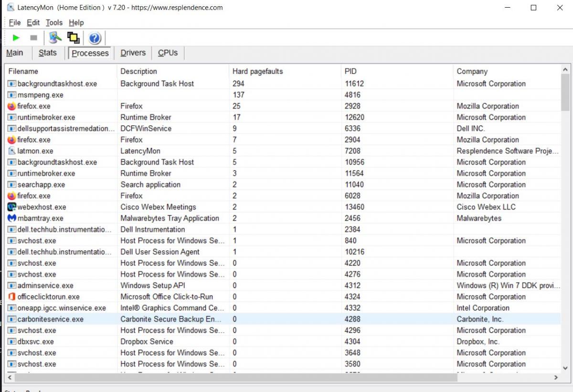Click the 'Cisco Webex LLC' company cell

pos(486,207)
